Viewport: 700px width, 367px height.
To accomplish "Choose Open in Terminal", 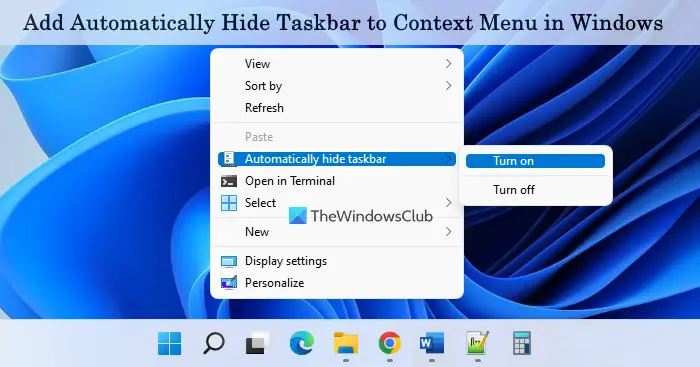I will [337, 181].
